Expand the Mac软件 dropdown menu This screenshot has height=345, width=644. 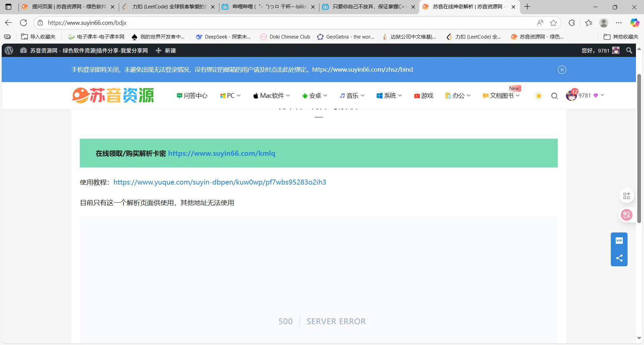[x=271, y=96]
